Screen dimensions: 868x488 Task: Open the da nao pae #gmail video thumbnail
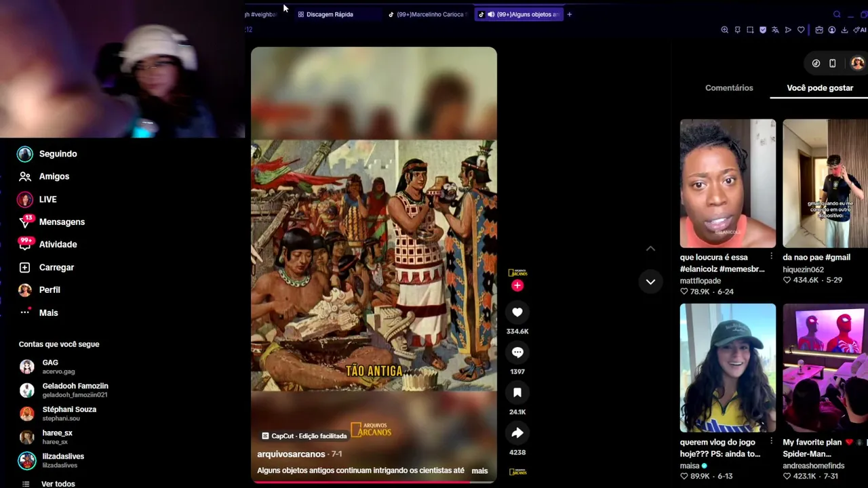point(825,184)
